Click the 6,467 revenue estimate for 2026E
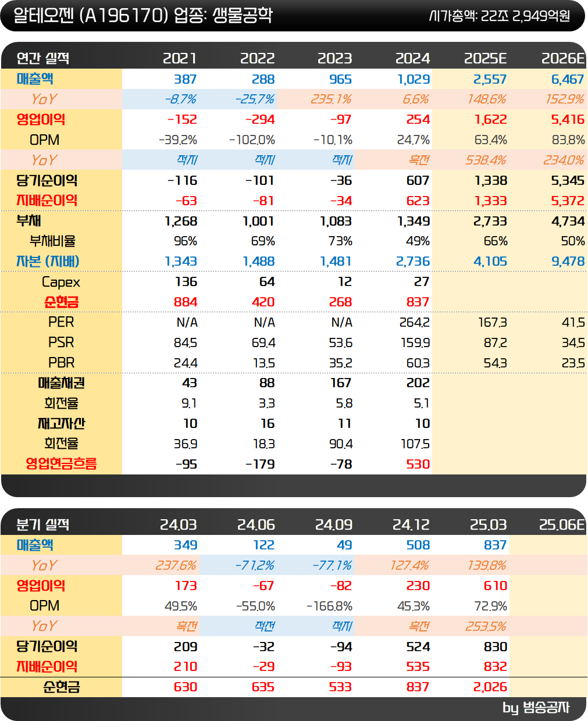The image size is (588, 721). [x=568, y=79]
